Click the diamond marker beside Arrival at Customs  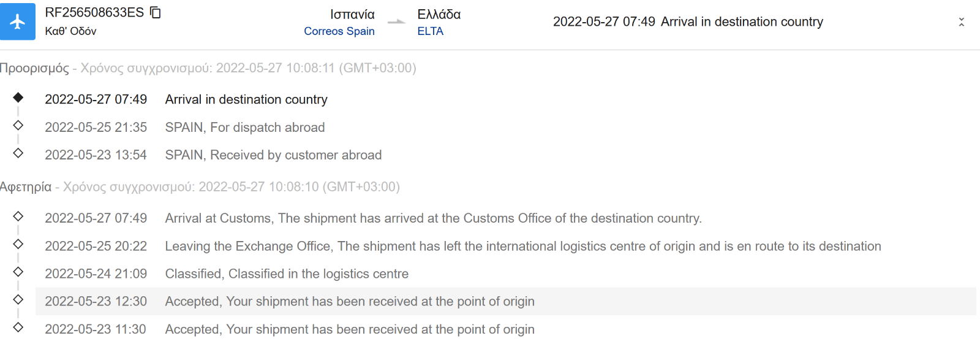(x=18, y=216)
